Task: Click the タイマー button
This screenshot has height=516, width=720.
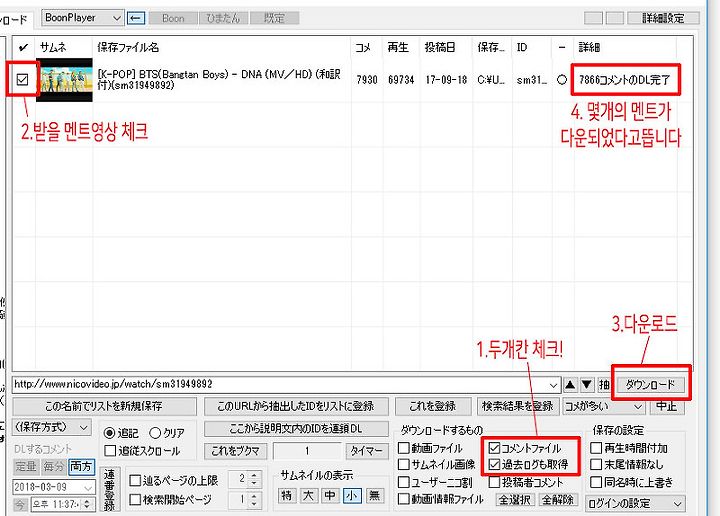Action: pos(366,451)
